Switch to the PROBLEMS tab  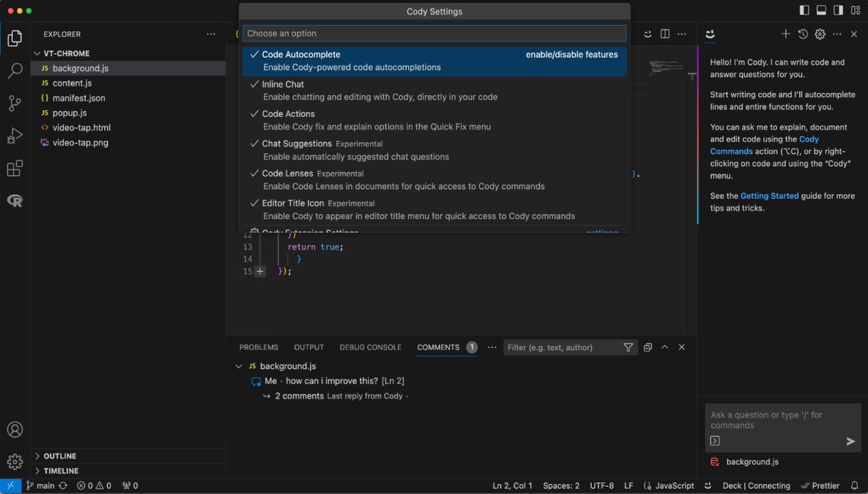pyautogui.click(x=259, y=347)
